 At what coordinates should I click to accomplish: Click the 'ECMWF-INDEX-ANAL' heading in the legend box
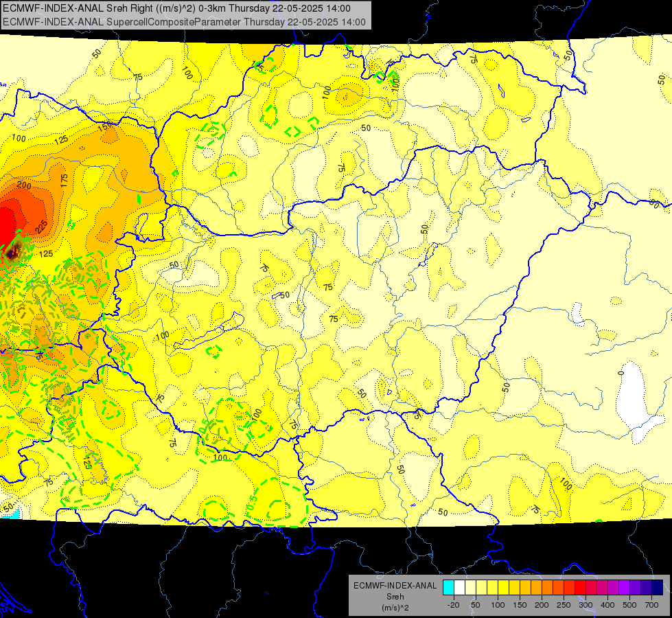pyautogui.click(x=395, y=586)
